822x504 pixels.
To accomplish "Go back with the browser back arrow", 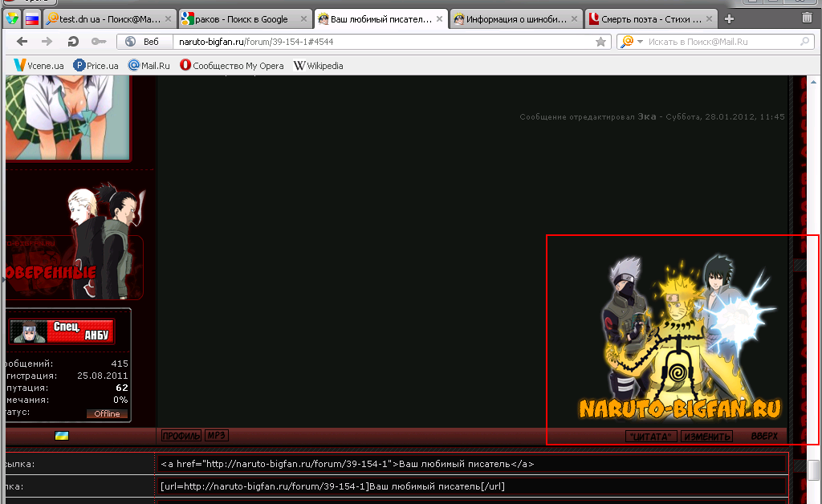I will 22,42.
